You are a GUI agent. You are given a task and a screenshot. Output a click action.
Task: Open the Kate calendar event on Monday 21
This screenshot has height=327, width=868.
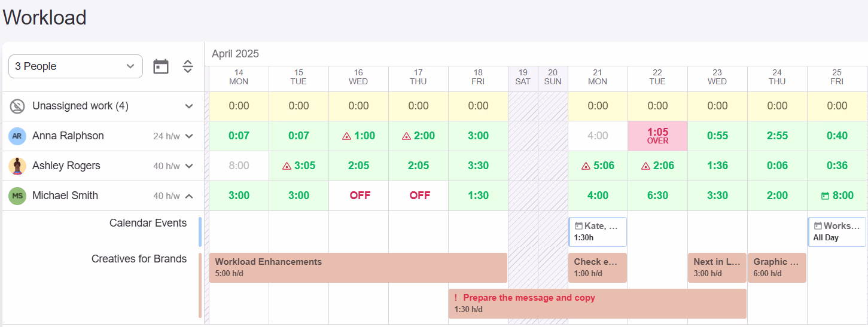coord(598,232)
